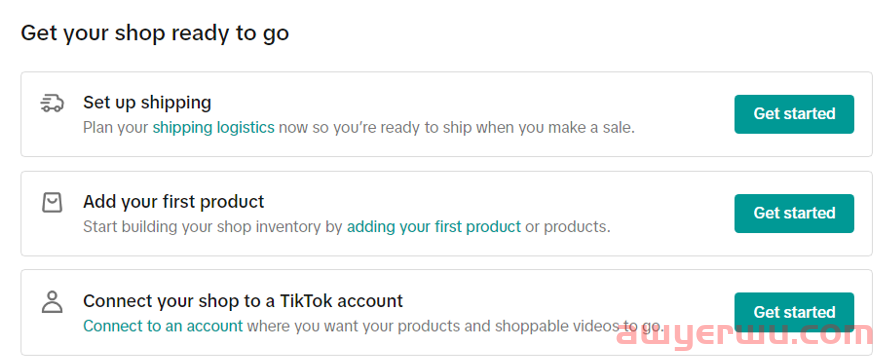Open the shipping logistics link
This screenshot has height=364, width=892.
pos(213,127)
